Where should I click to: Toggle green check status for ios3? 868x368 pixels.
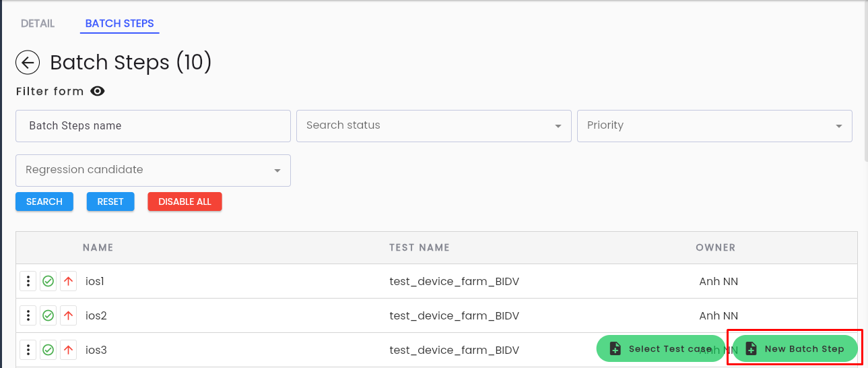pos(48,350)
